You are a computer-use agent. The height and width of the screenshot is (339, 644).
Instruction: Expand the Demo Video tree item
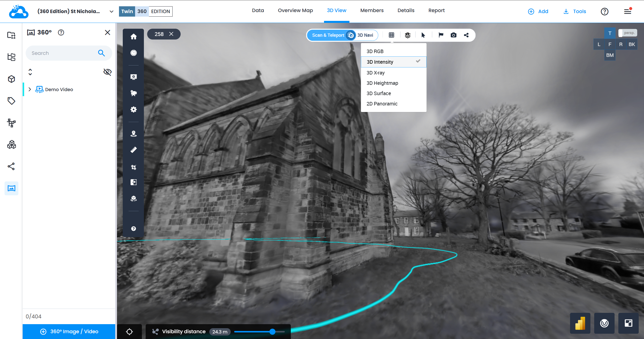click(30, 89)
